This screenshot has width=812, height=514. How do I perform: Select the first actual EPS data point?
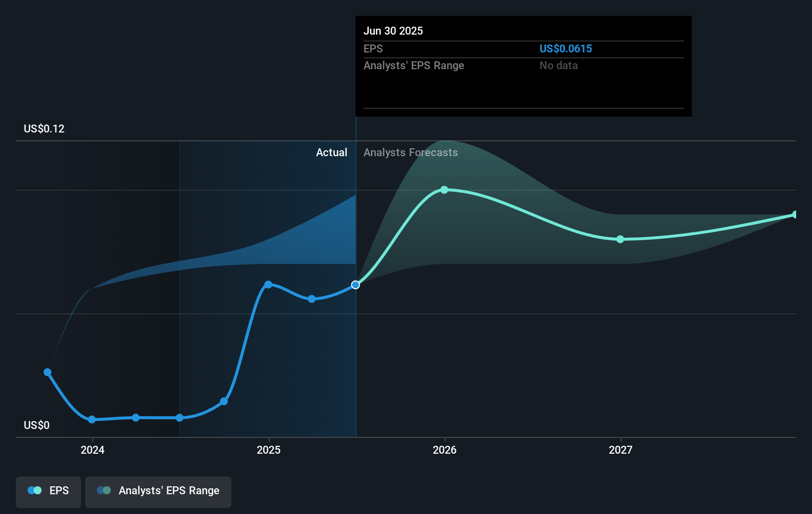pos(47,372)
